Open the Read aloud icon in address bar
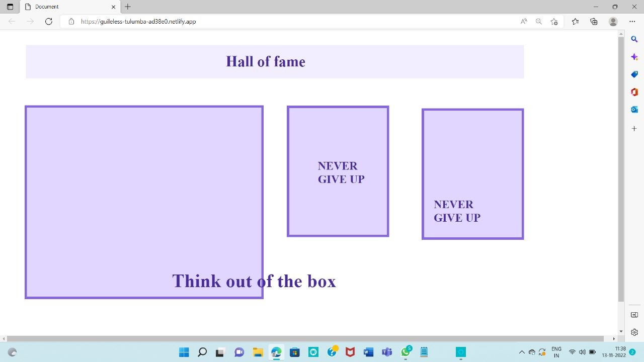Screen dimensions: 644x362 click(524, 22)
